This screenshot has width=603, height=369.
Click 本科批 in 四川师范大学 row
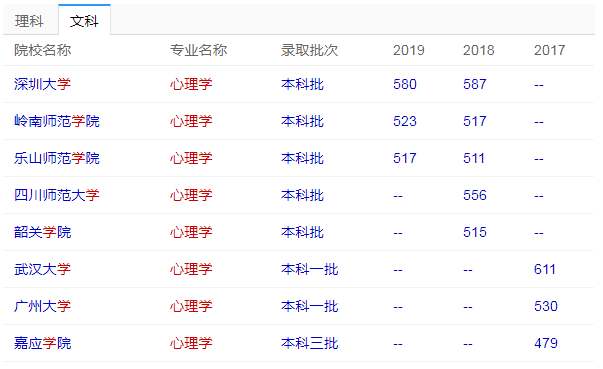(x=302, y=195)
